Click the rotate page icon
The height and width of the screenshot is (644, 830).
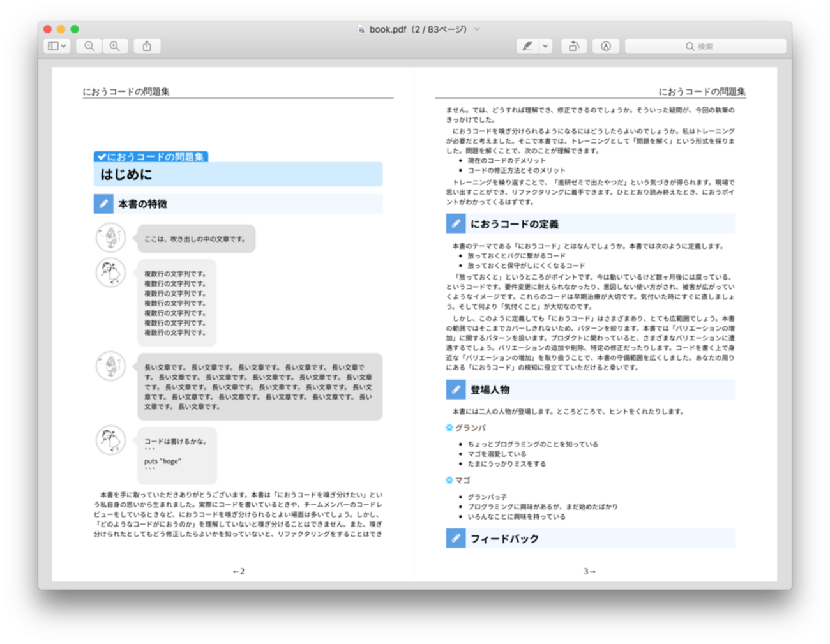tap(574, 46)
